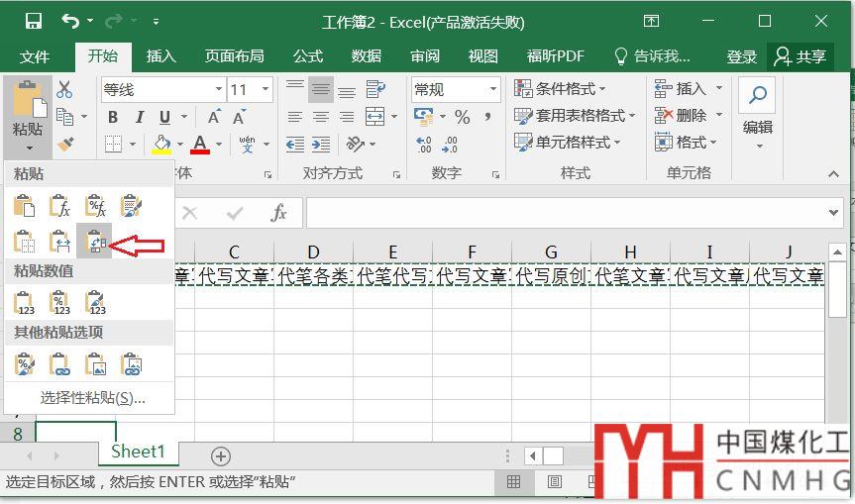Click the Format Painter brush icon

65,145
